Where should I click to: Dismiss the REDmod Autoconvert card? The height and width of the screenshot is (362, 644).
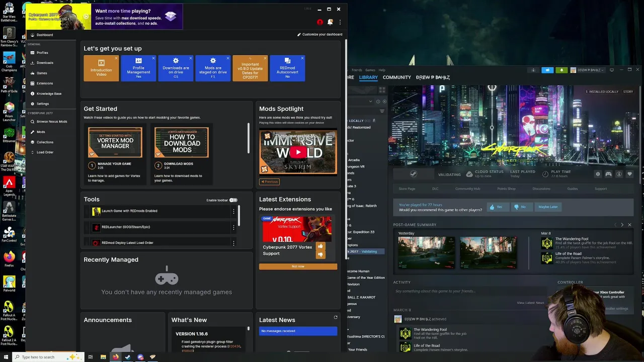click(302, 58)
